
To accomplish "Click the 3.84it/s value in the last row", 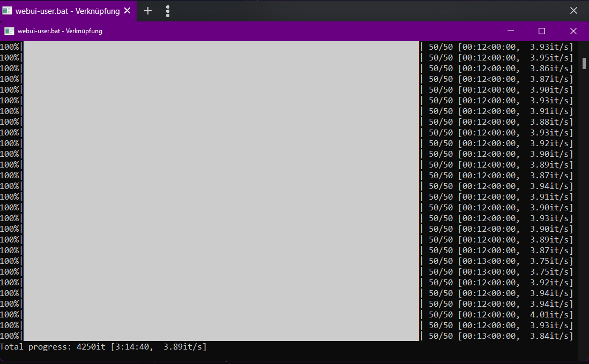I will [x=551, y=336].
